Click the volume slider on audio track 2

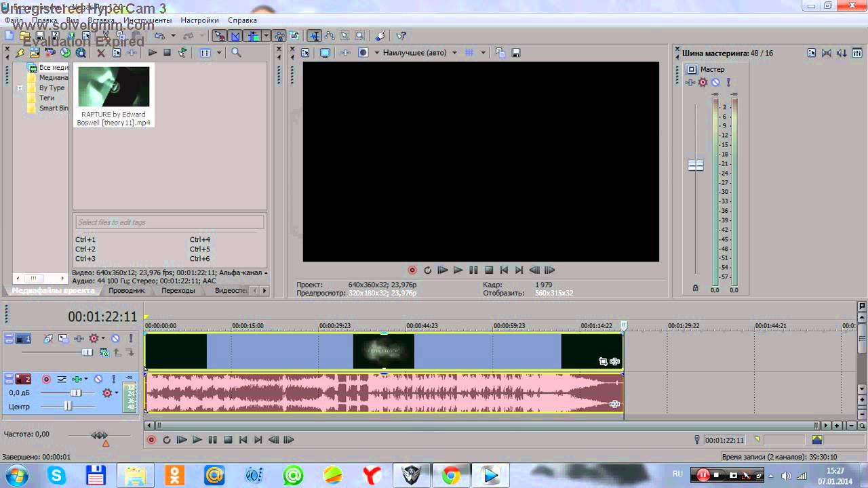click(x=76, y=392)
